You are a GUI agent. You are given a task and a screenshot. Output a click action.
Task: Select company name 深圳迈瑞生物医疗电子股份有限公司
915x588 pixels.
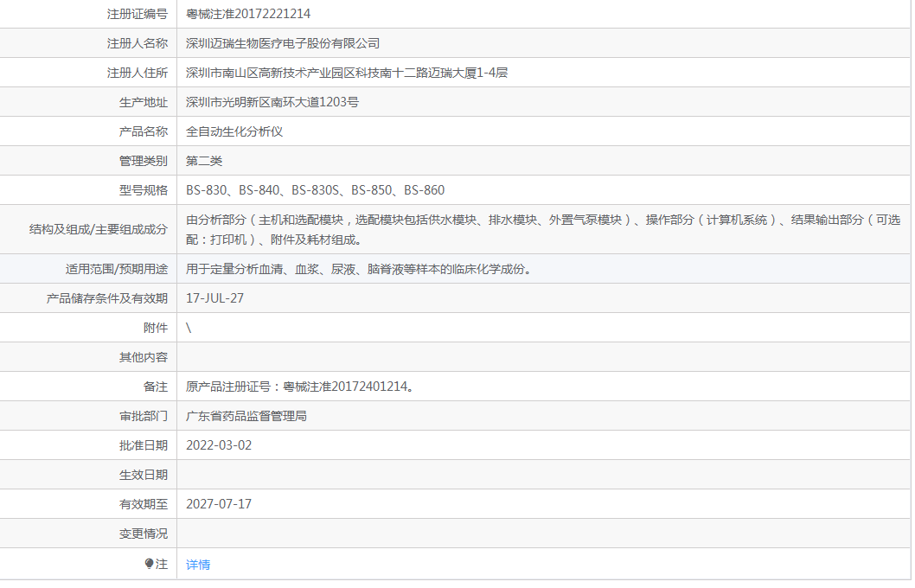point(283,43)
